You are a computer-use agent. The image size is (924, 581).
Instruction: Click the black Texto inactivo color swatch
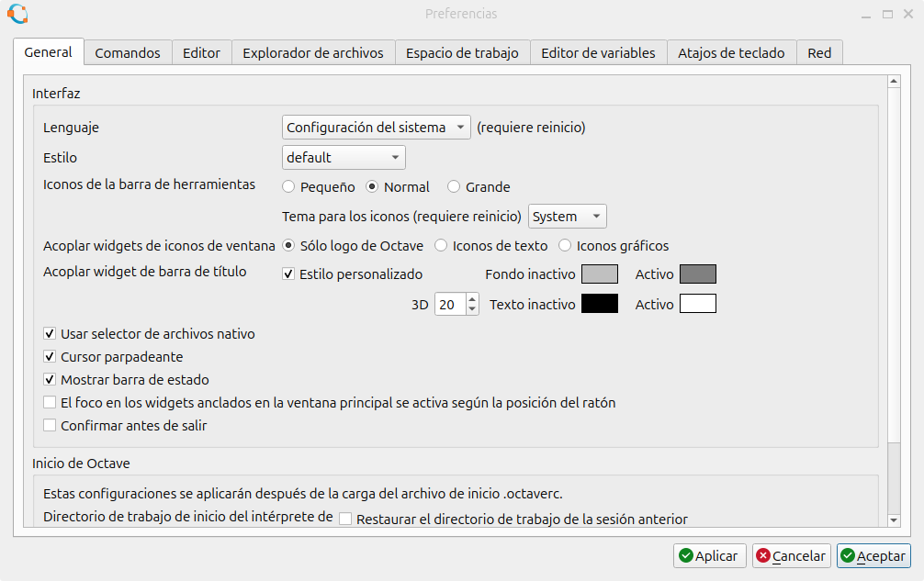(600, 304)
